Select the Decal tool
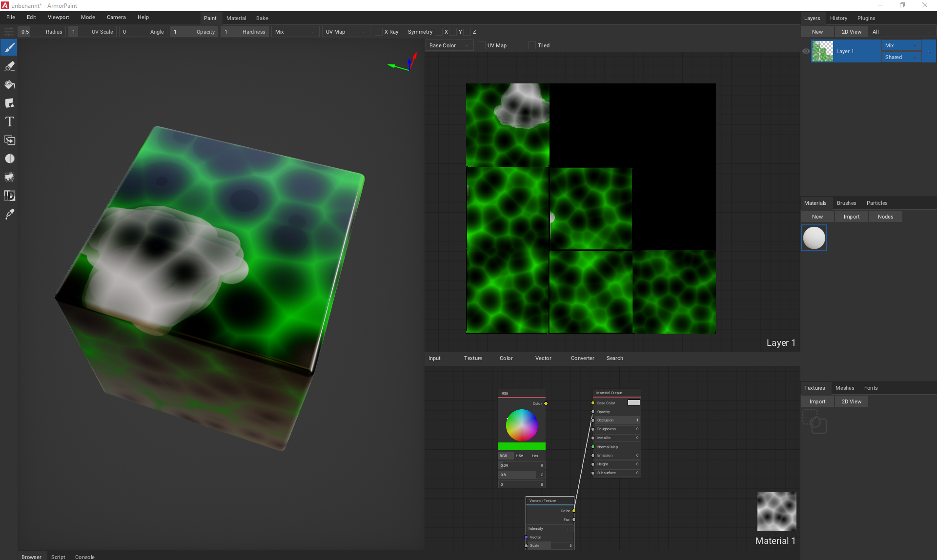Image resolution: width=937 pixels, height=560 pixels. coord(9,103)
